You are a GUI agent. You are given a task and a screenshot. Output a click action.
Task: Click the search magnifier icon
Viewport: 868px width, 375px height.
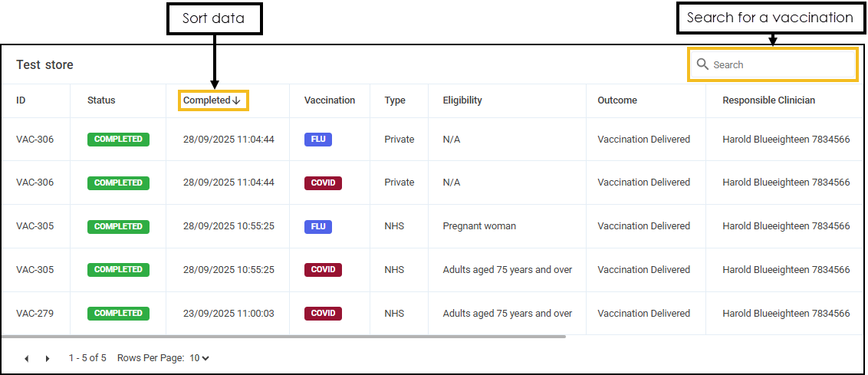(x=702, y=64)
